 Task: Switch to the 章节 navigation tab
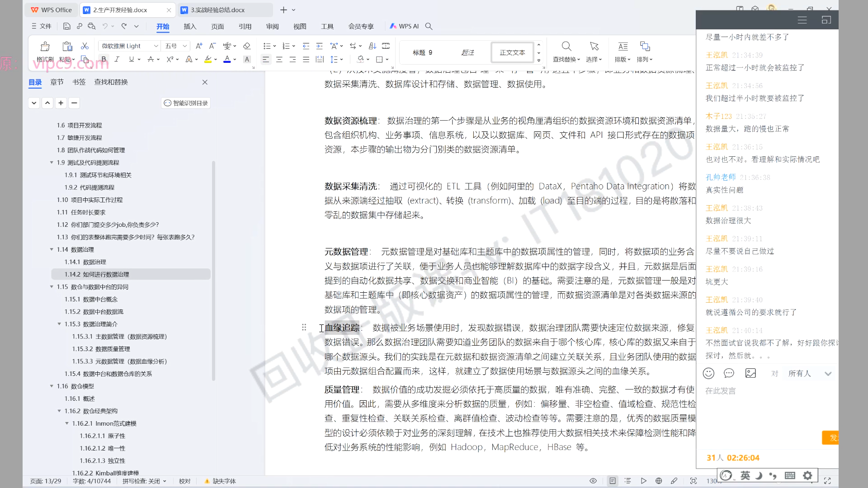tap(57, 82)
